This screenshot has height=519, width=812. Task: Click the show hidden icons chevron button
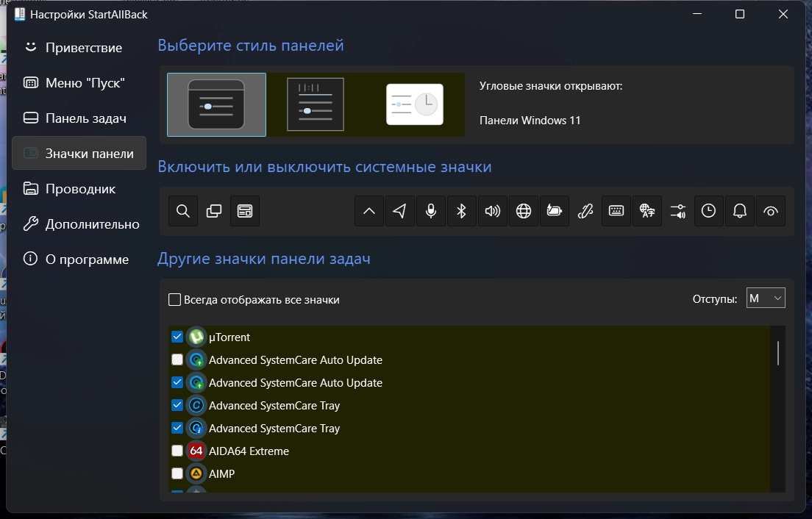(369, 212)
